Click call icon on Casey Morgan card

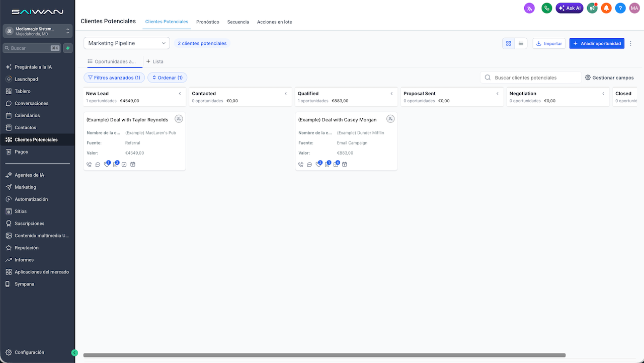[301, 165]
